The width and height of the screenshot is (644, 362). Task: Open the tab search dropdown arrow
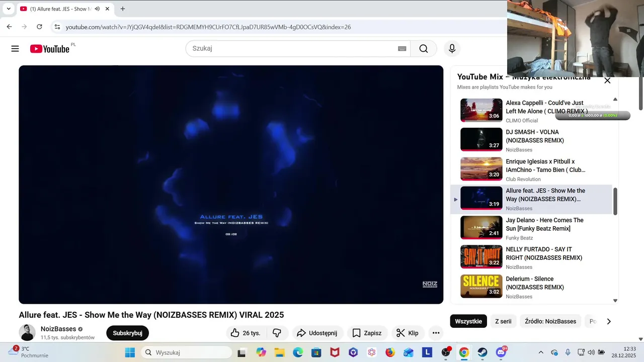(x=9, y=9)
